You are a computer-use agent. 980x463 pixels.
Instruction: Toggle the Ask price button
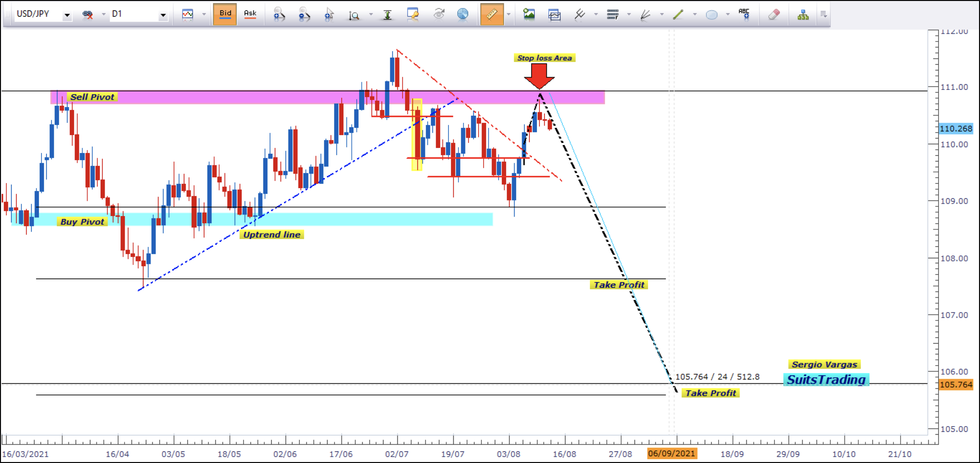click(250, 14)
